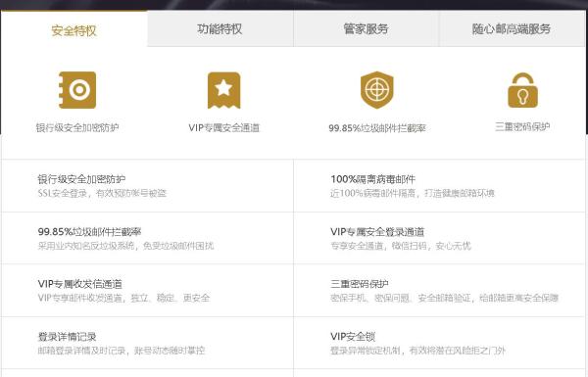Click the VIP专享邮件收发通道 description text

(x=123, y=299)
